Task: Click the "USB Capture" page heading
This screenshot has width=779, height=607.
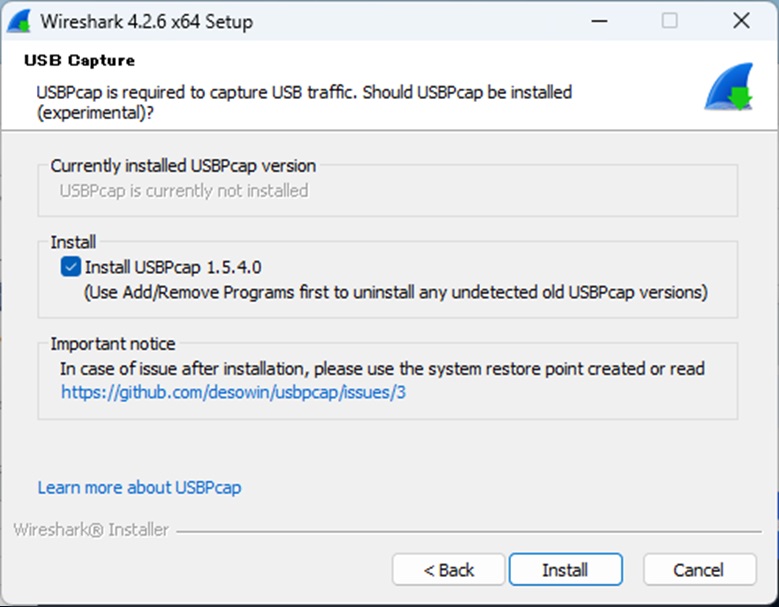Action: [79, 61]
